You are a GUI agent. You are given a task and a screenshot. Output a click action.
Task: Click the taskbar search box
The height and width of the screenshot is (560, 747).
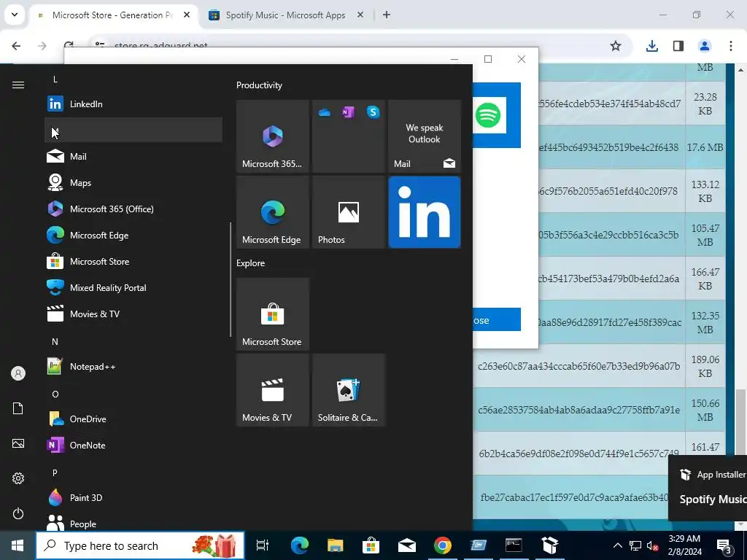140,545
